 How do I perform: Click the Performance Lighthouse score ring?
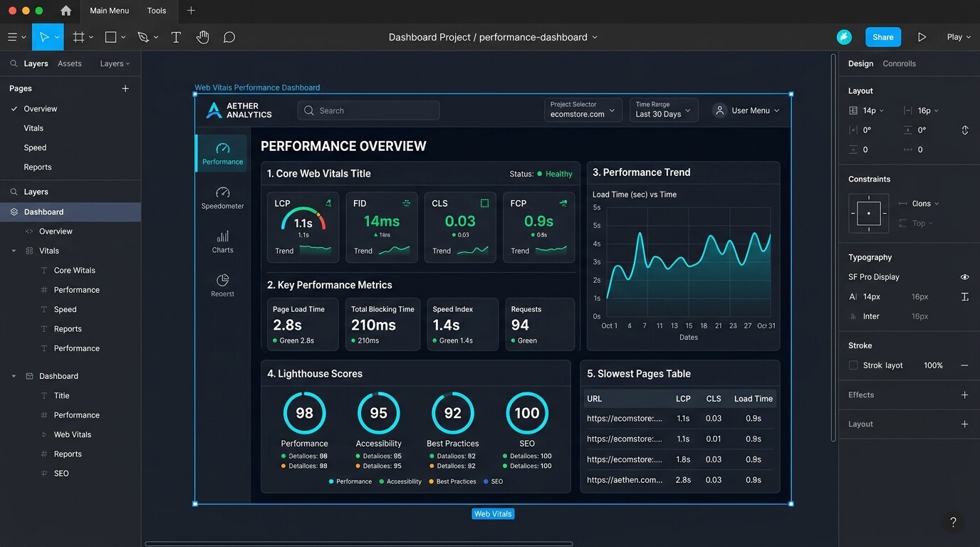pos(304,413)
